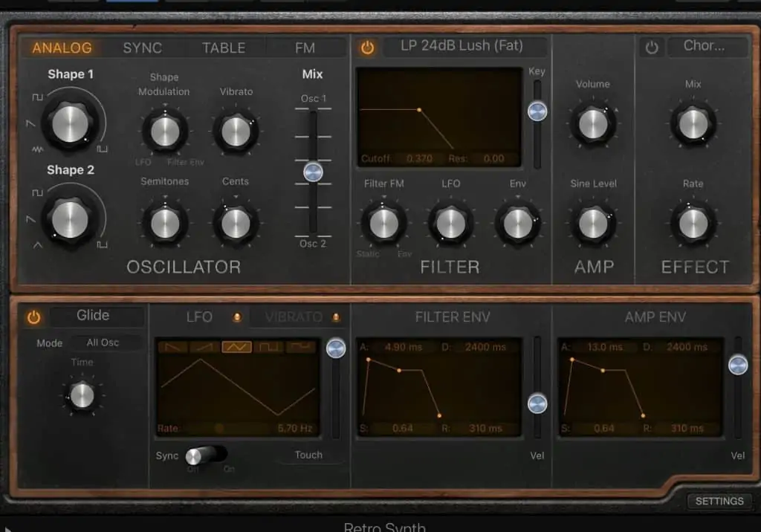This screenshot has height=532, width=761.
Task: Click the LFO amount slider handle beside waveform display
Action: [x=336, y=348]
